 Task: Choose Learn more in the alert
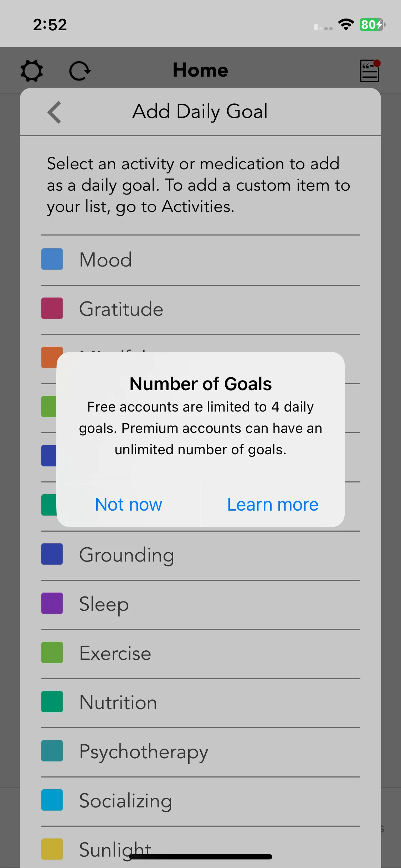273,504
